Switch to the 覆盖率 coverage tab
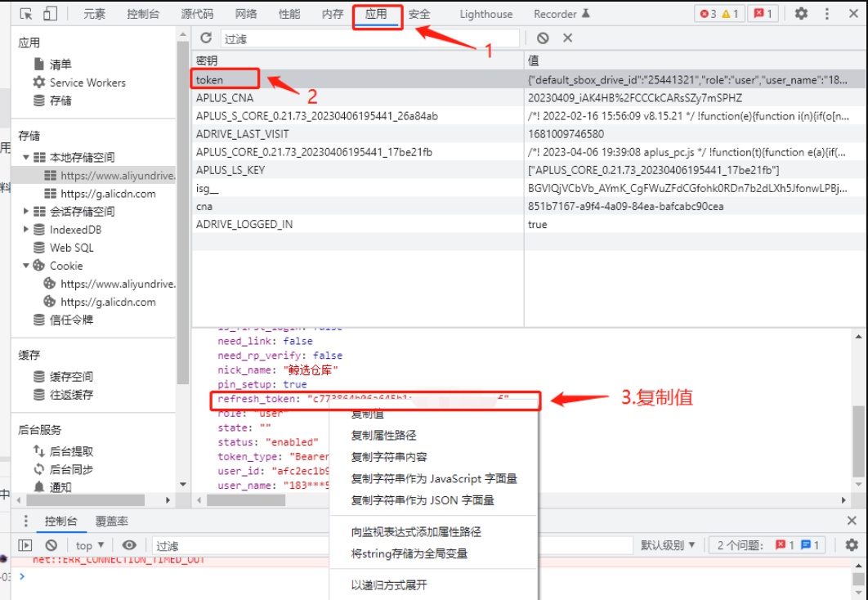This screenshot has width=868, height=600. click(113, 520)
